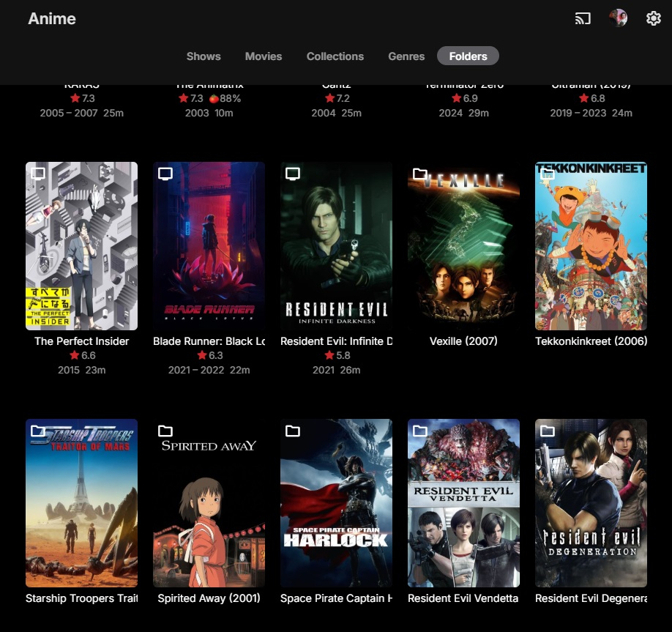The width and height of the screenshot is (672, 632).
Task: Click the 7.2 star rating
Action: click(337, 99)
